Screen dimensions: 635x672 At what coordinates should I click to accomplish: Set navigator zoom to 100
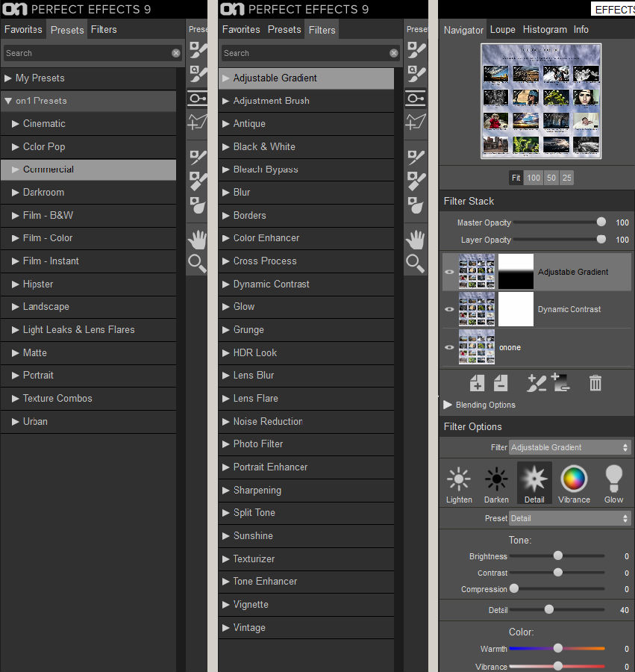click(534, 178)
